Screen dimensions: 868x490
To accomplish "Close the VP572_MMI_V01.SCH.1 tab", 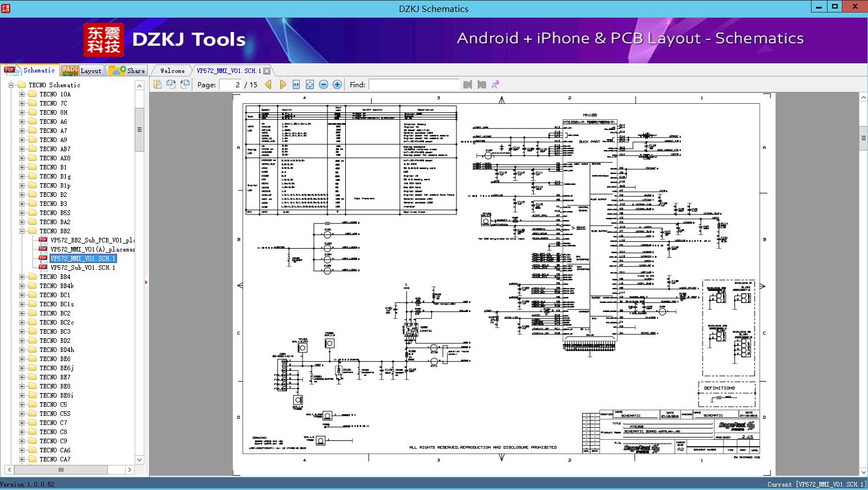I will 267,71.
